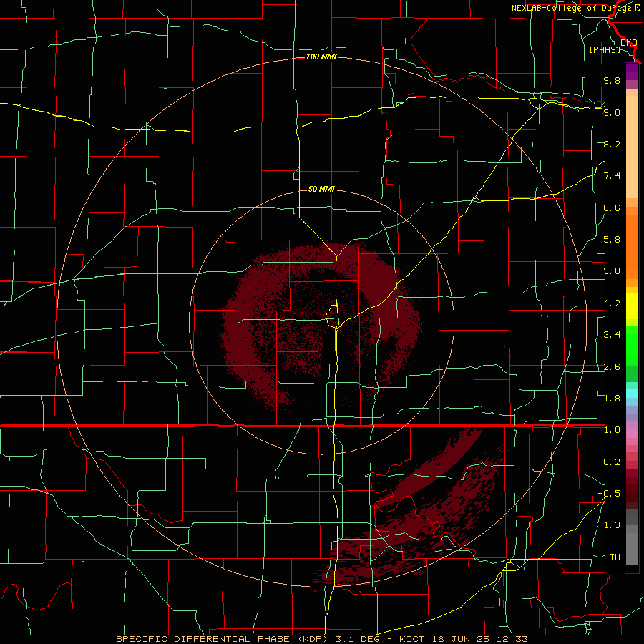The image size is (644, 644).
Task: Click the 6.6 scale value
Action: [x=612, y=208]
